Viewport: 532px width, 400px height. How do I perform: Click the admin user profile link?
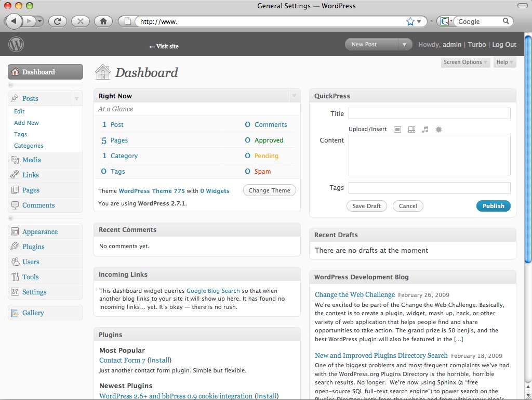click(452, 45)
